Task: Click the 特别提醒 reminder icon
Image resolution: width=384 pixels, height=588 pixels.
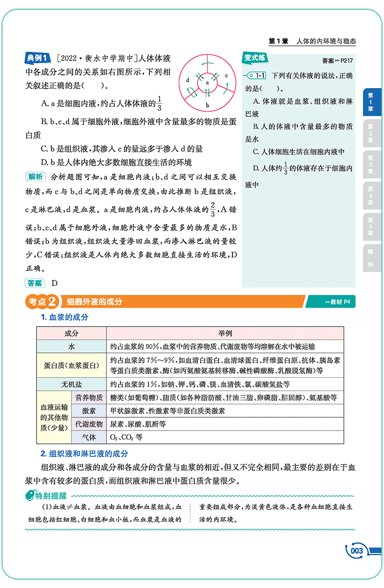Action: pyautogui.click(x=30, y=495)
